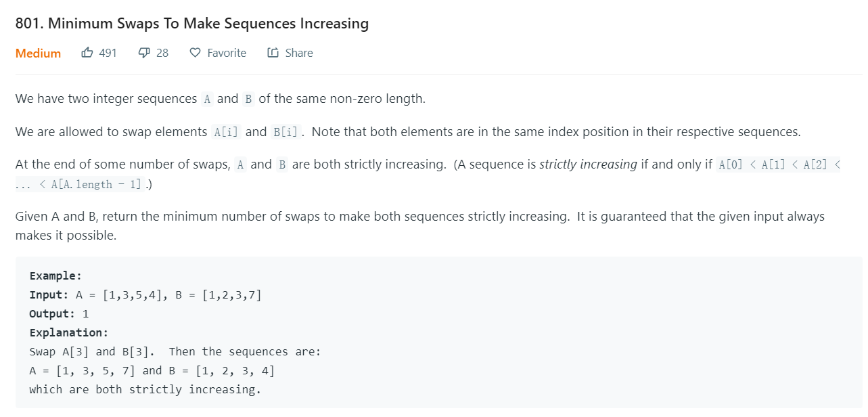The image size is (868, 417).
Task: Click the heart Favorite icon
Action: (195, 53)
